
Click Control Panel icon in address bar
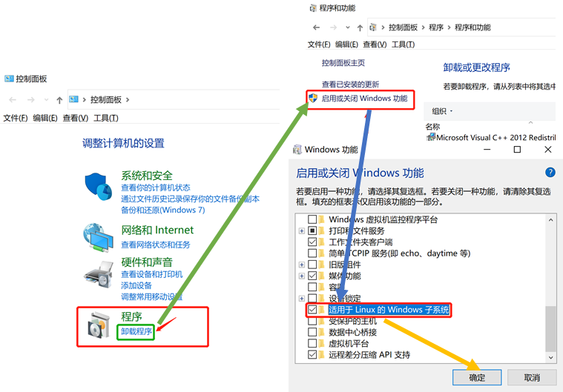(x=73, y=99)
